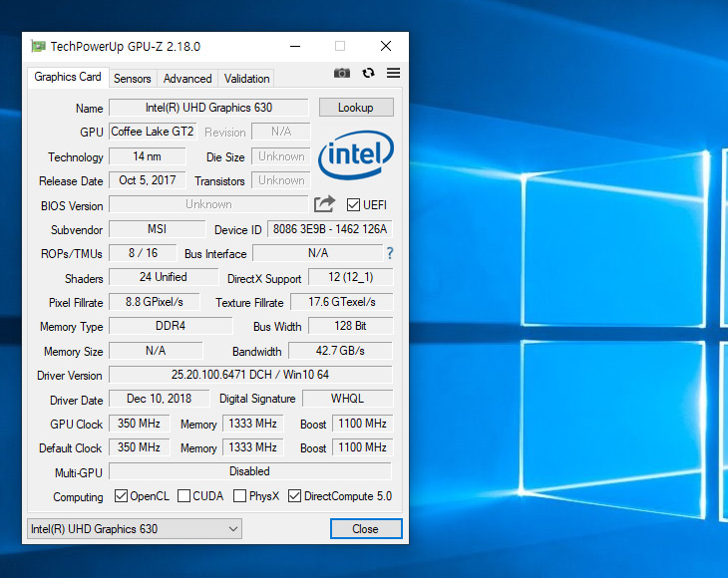Screen dimensions: 728x578
Task: Click the Revision N/A value
Action: click(281, 132)
